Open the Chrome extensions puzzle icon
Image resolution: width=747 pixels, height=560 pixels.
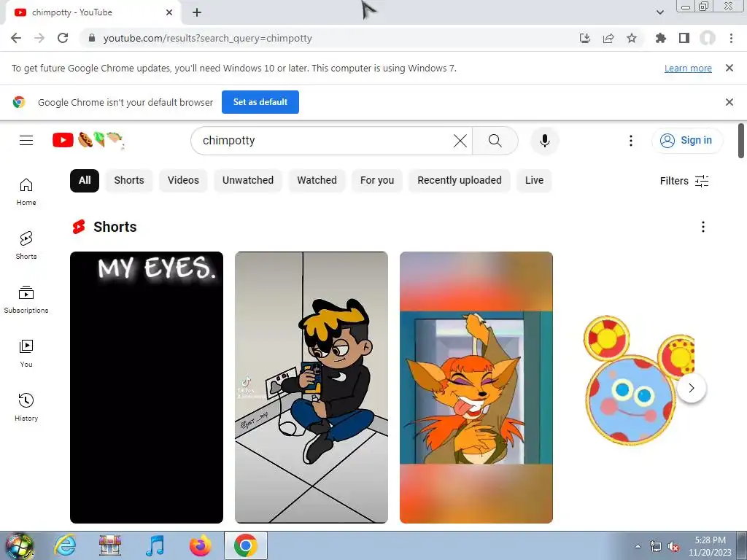[x=661, y=38]
